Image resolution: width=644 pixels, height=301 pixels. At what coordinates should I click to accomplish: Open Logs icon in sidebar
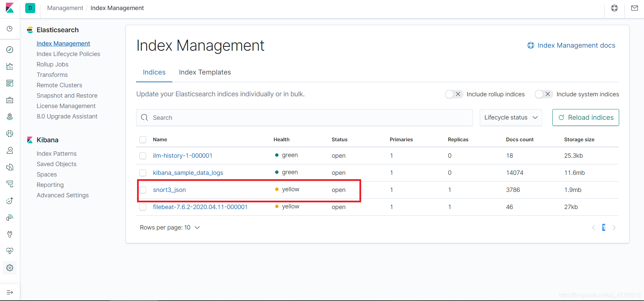(x=10, y=167)
